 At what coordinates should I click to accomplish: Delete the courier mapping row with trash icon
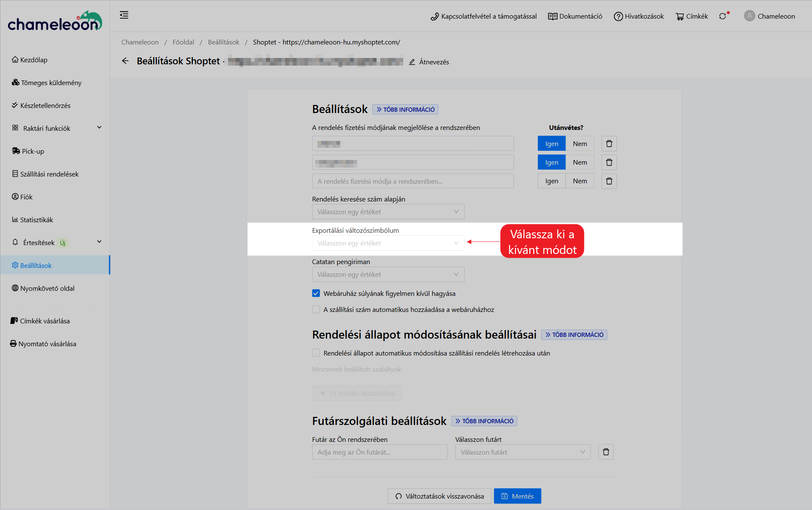606,452
